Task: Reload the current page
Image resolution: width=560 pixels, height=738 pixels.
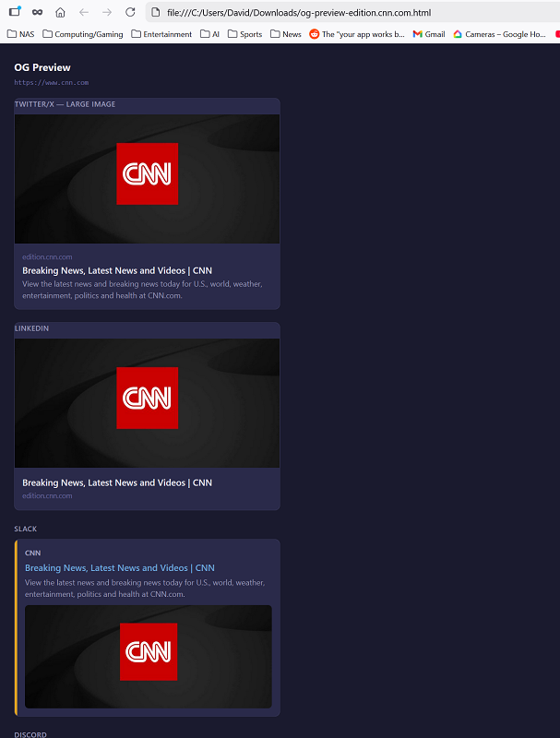Action: (x=130, y=12)
